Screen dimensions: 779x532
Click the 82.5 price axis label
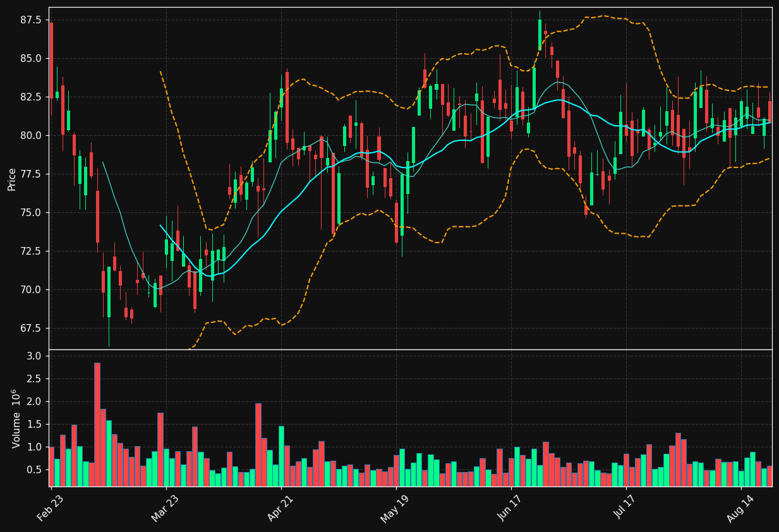[x=32, y=97]
